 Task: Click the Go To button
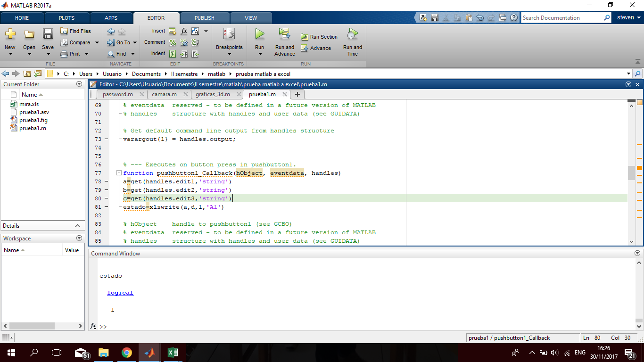119,42
